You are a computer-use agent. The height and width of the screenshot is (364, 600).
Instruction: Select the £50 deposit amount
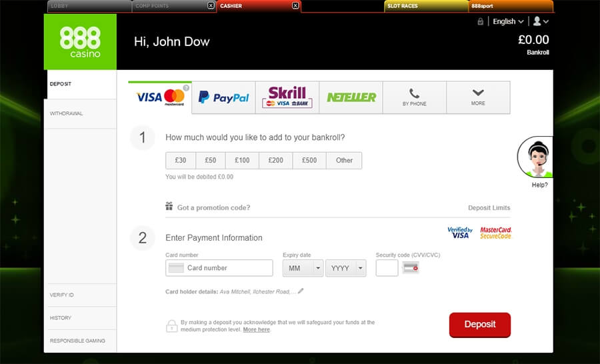211,161
